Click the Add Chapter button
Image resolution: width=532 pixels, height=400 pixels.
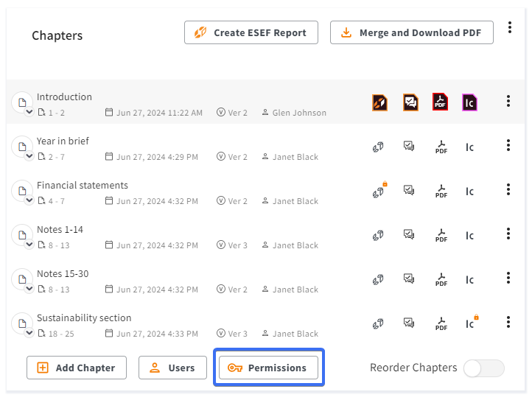pyautogui.click(x=77, y=368)
